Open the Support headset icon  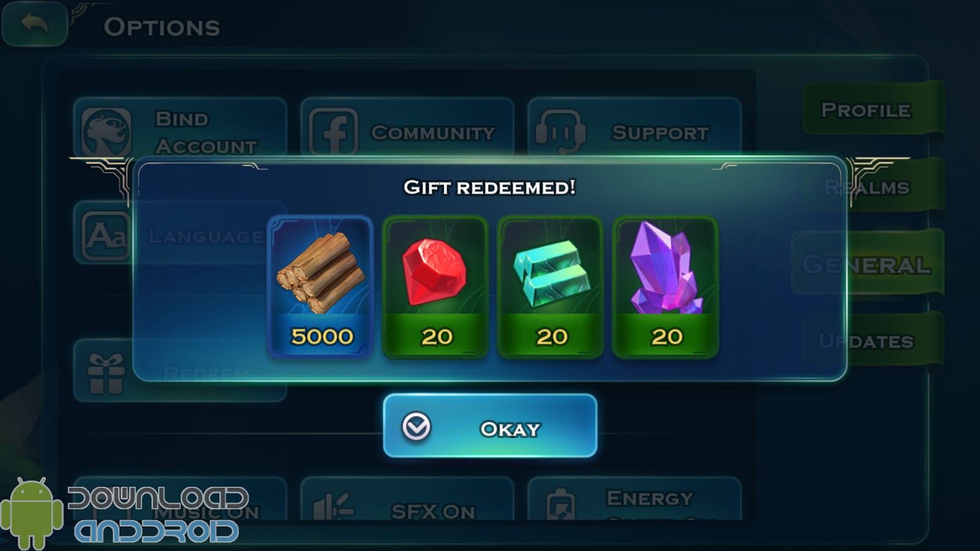[560, 132]
